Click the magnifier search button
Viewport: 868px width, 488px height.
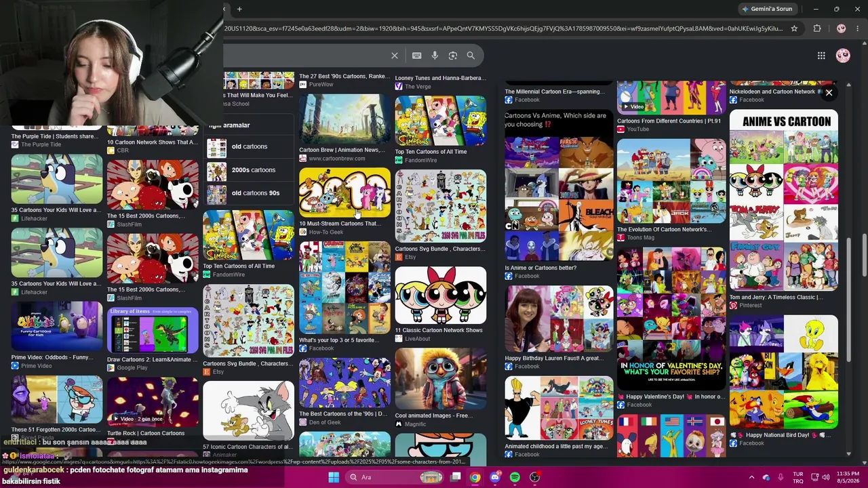[x=471, y=56]
